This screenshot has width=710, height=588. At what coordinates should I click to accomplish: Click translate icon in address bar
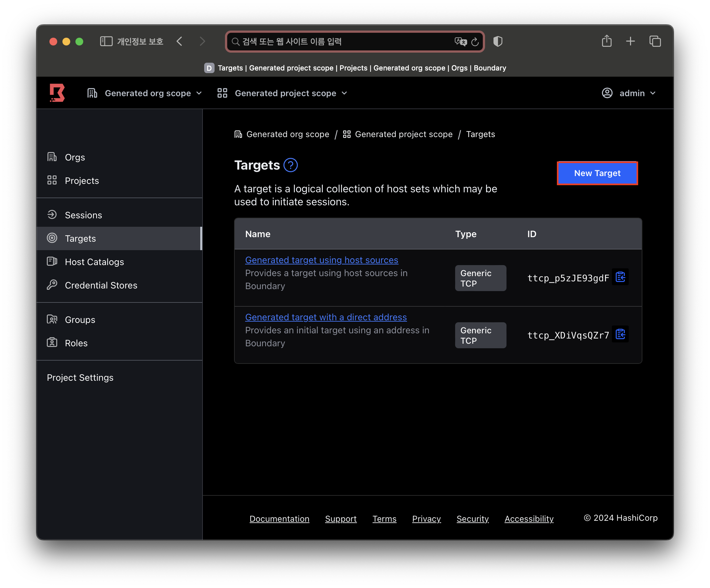460,42
